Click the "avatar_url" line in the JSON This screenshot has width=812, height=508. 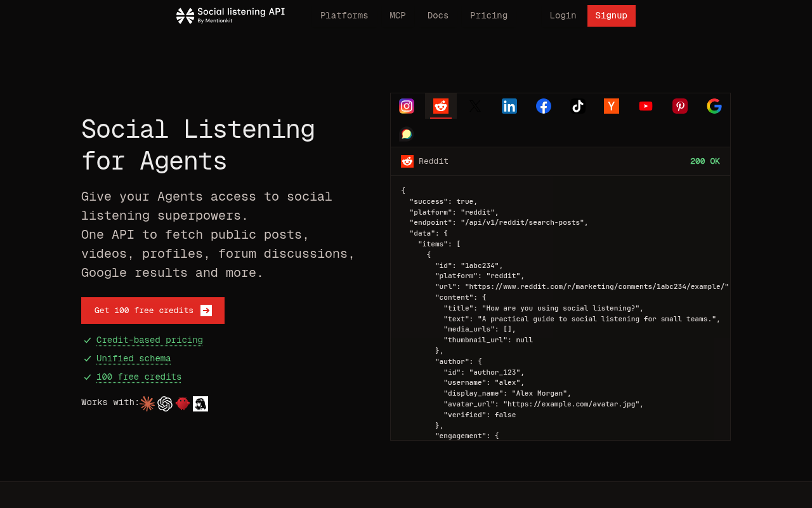pos(544,404)
